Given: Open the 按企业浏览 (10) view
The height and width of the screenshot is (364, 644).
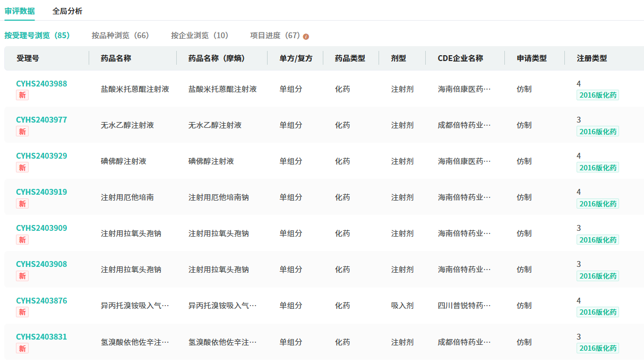Looking at the screenshot, I should pyautogui.click(x=199, y=36).
